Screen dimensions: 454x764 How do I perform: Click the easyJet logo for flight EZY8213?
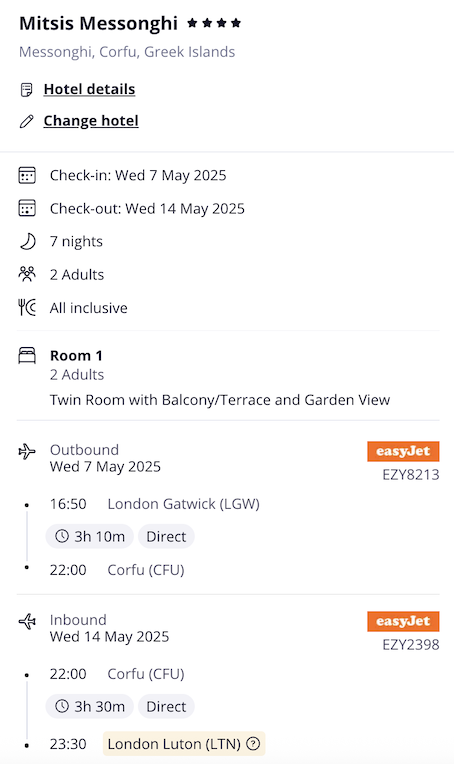point(403,451)
